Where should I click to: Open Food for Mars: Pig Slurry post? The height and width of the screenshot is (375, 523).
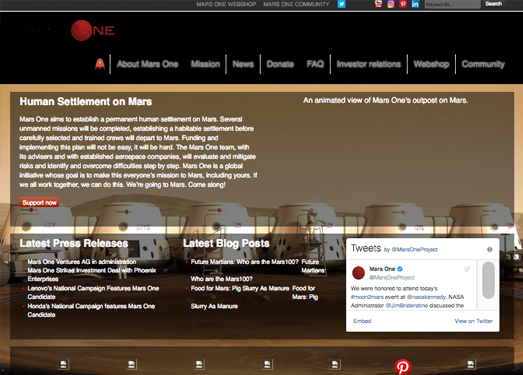pos(240,288)
